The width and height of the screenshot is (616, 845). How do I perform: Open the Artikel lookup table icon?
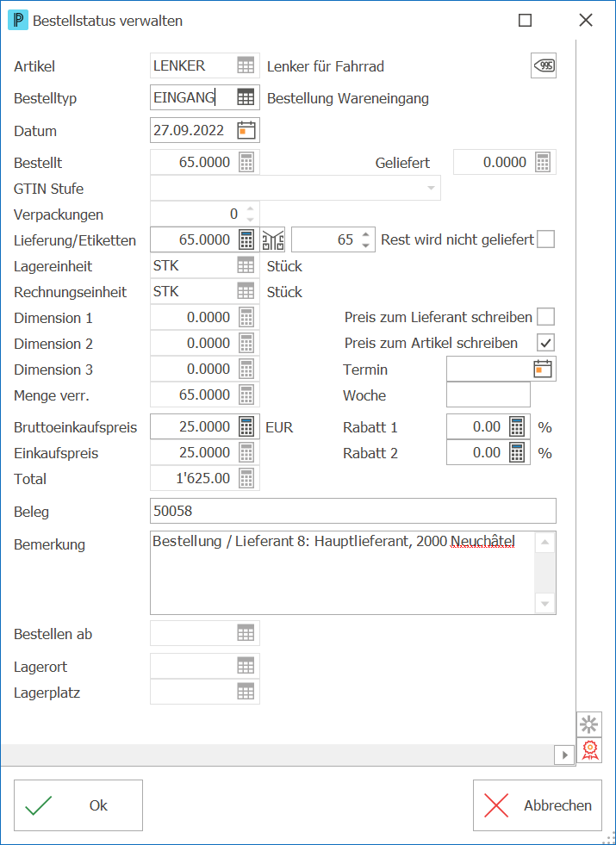pos(246,65)
